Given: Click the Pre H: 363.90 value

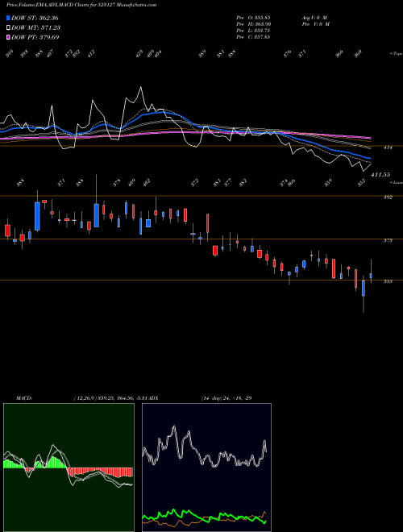Looking at the screenshot, I should tap(254, 24).
